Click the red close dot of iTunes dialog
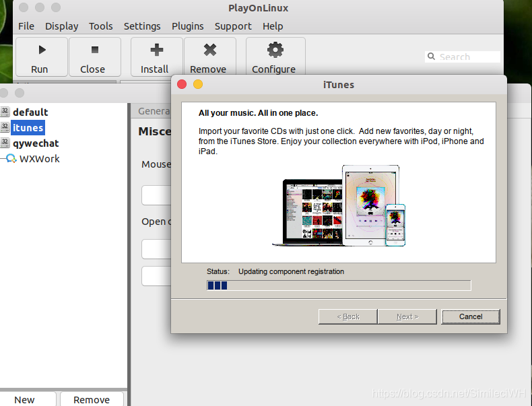 coord(182,84)
